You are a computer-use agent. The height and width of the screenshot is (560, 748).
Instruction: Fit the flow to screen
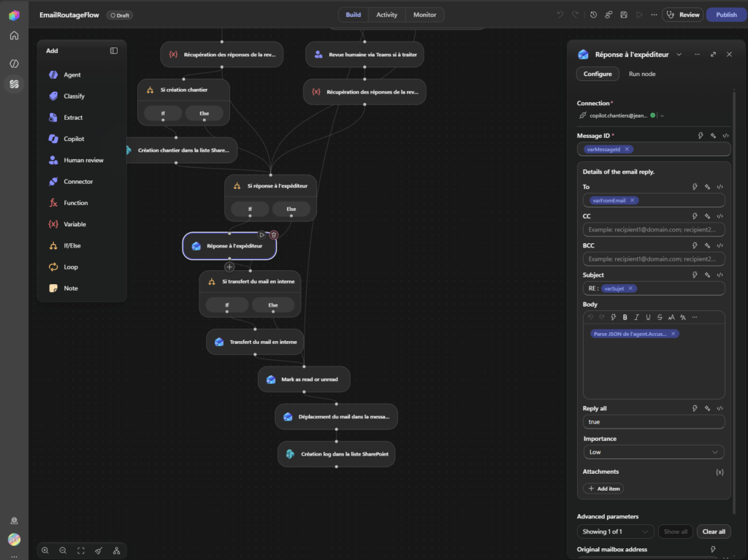coord(81,551)
